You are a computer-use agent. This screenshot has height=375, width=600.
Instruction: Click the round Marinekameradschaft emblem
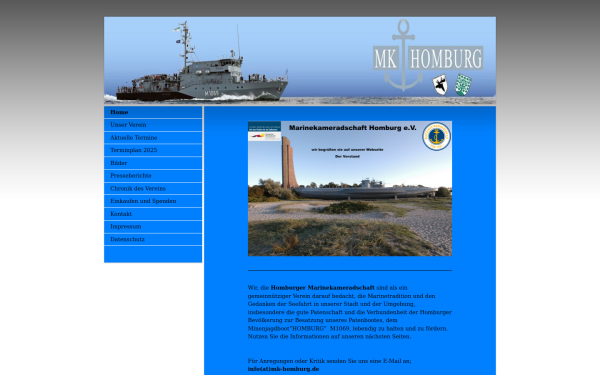point(437,137)
